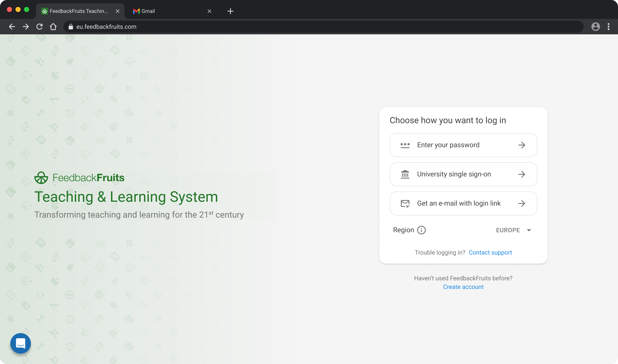This screenshot has height=364, width=618.
Task: Click the Gmail tab favicon
Action: click(136, 11)
